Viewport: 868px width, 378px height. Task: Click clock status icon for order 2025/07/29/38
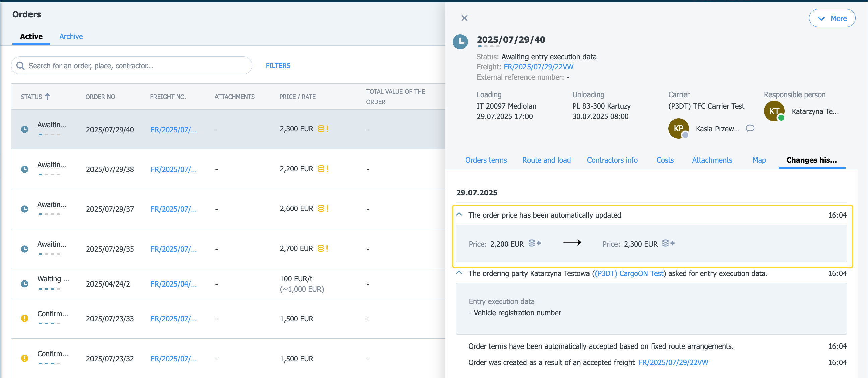tap(24, 169)
